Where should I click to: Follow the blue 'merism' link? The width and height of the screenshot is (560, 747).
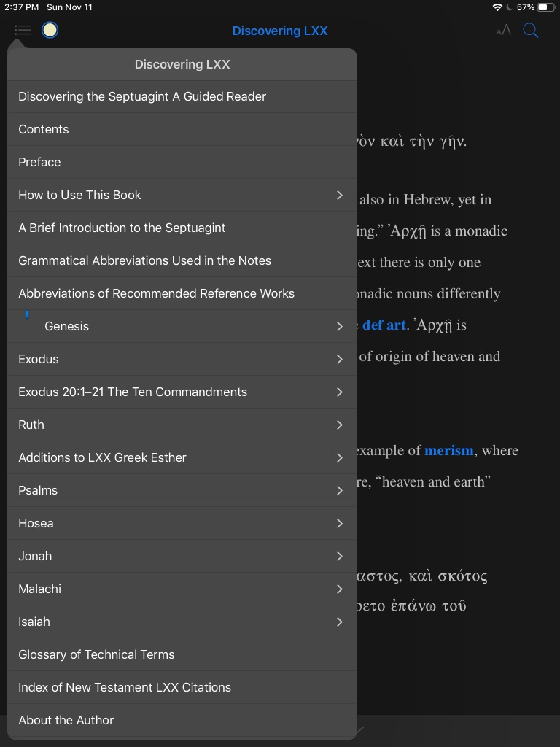tap(448, 451)
